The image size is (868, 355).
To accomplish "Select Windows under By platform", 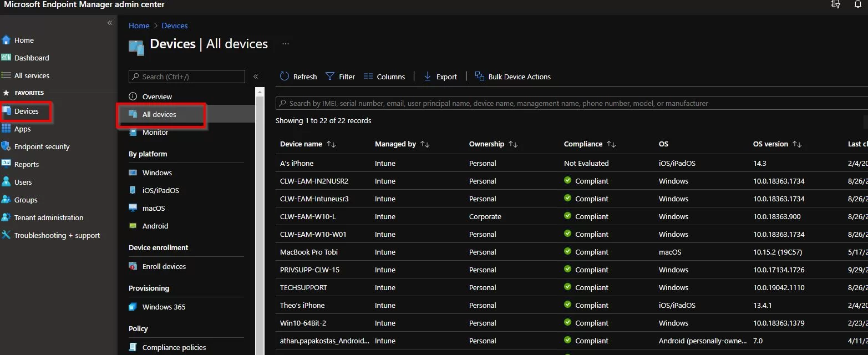I will pyautogui.click(x=157, y=173).
